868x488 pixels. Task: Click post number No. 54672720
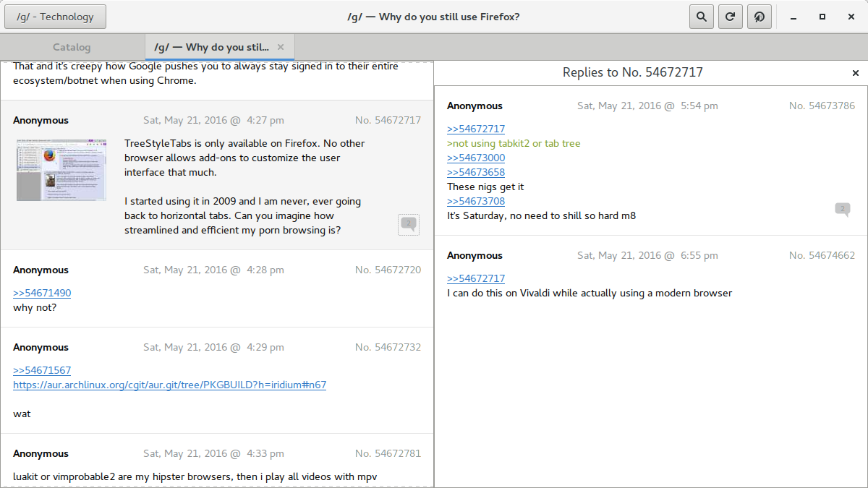pyautogui.click(x=388, y=270)
